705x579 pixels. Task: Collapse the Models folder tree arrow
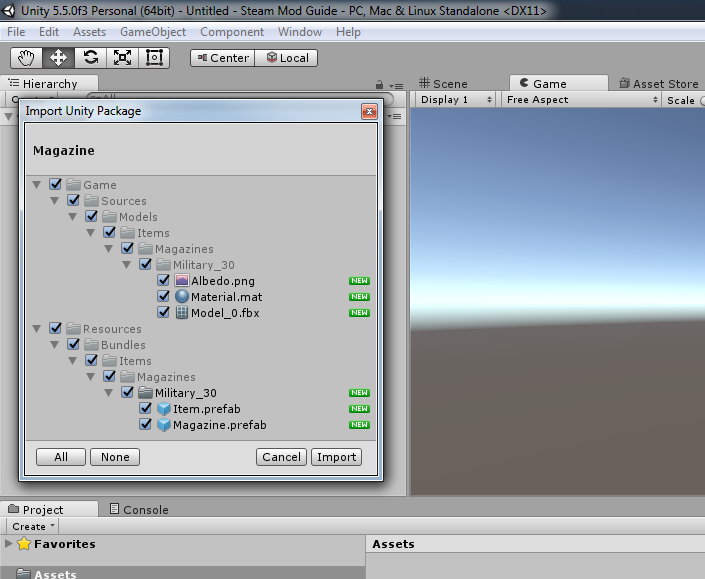coord(73,217)
